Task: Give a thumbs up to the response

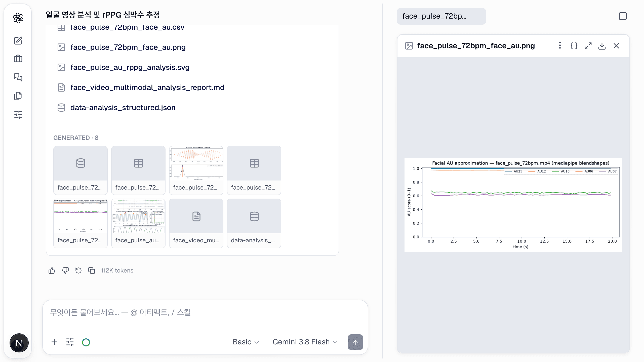Action: point(52,270)
